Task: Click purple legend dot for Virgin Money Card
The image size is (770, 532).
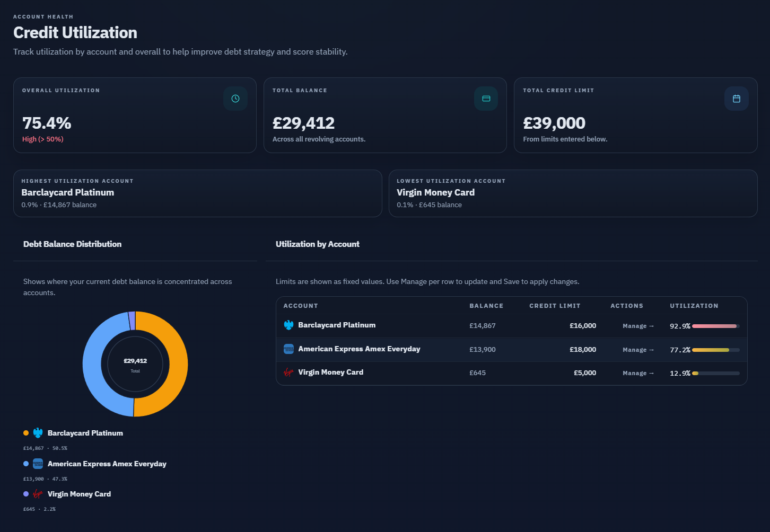Action: point(26,494)
